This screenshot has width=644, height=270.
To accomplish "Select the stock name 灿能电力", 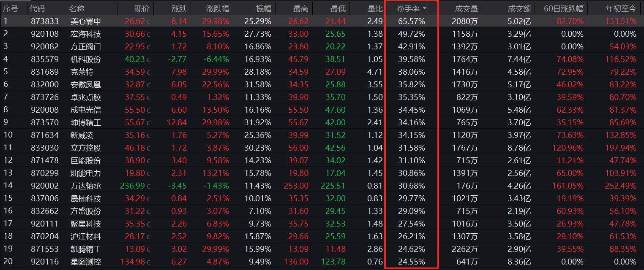I will (x=86, y=173).
